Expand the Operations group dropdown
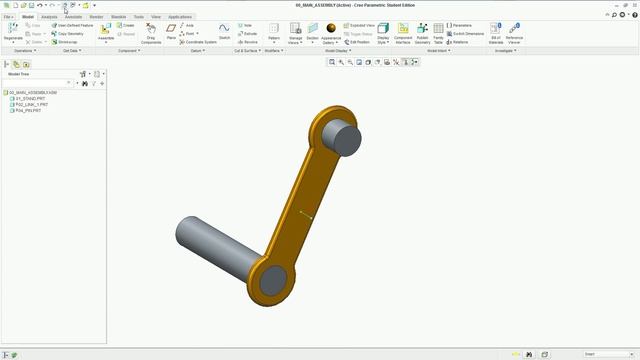The width and height of the screenshot is (640, 360). [x=25, y=51]
